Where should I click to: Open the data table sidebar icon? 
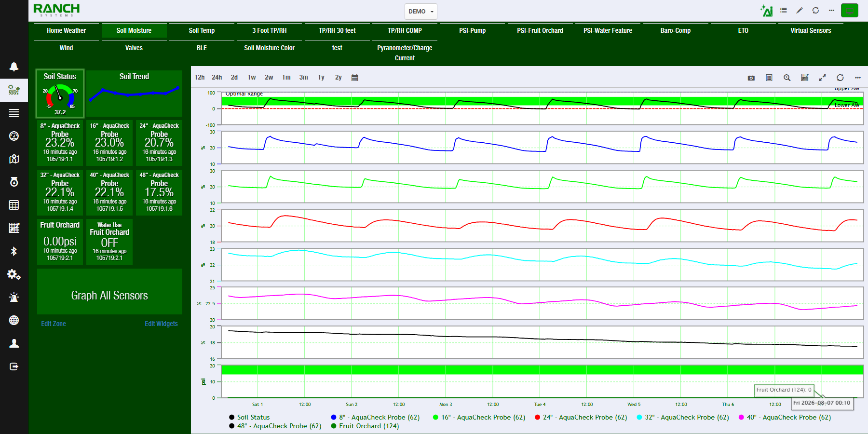tap(14, 205)
